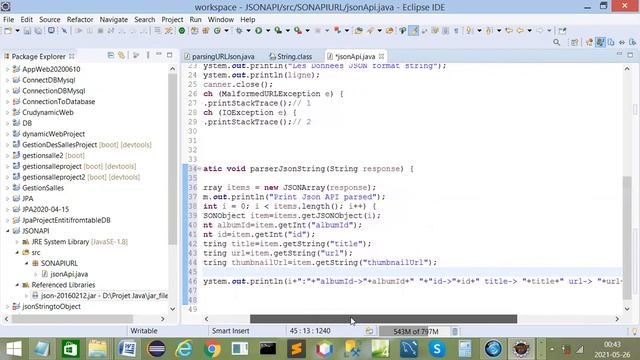Viewport: 640px width, 360px height.
Task: Click the Last Edit Location arrow icon
Action: pyautogui.click(x=509, y=31)
